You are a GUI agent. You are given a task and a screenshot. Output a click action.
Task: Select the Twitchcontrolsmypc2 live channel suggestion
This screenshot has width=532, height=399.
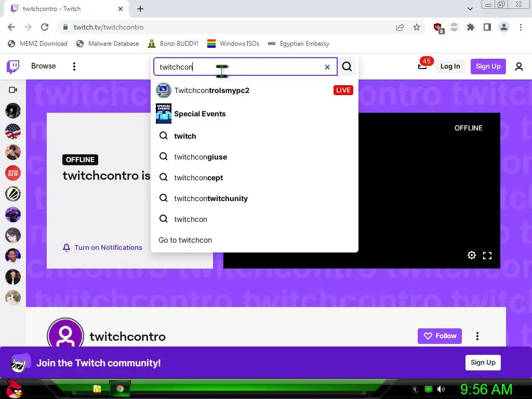coord(255,90)
